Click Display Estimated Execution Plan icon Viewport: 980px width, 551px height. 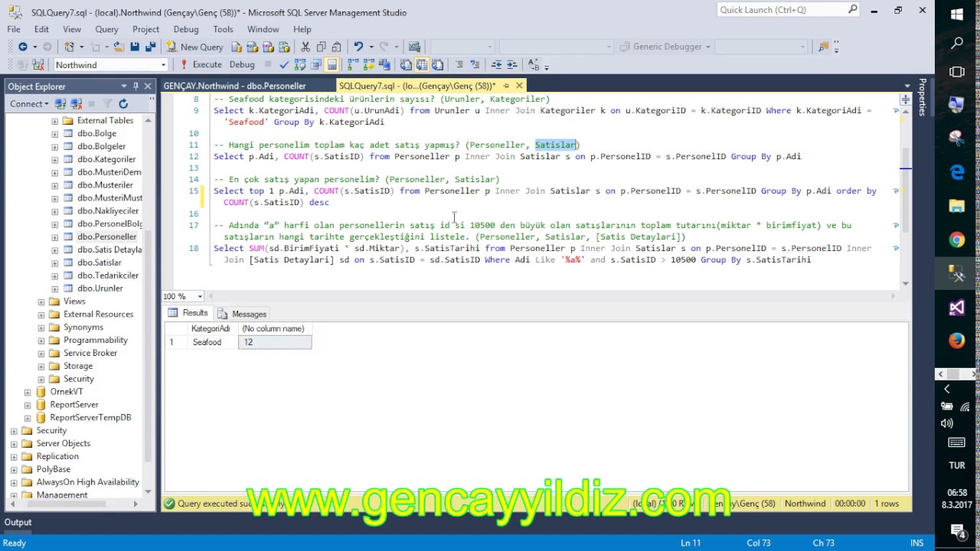coord(300,65)
